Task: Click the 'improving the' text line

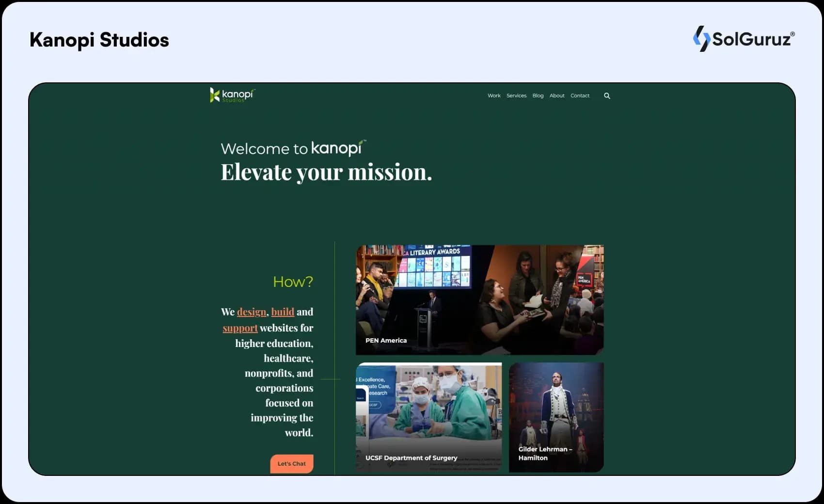Action: pyautogui.click(x=282, y=418)
